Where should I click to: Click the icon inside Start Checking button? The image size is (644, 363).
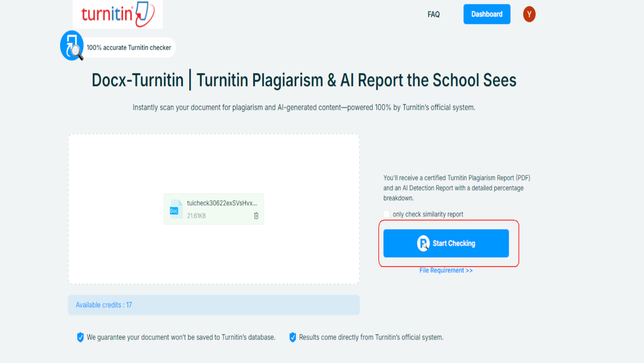coord(423,243)
